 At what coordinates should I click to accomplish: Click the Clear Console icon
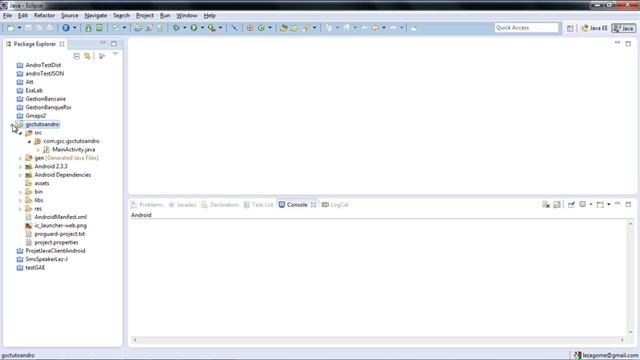click(546, 204)
